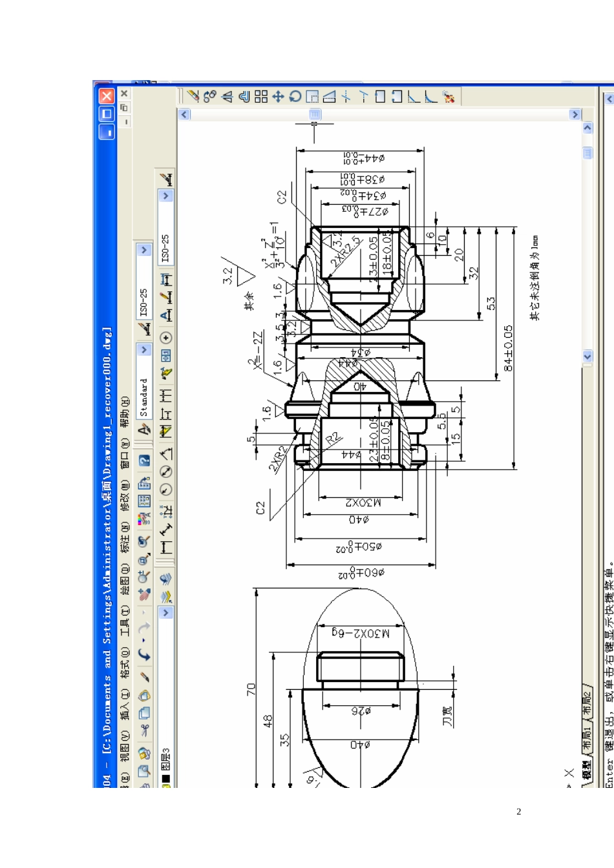Click the Paste clipboard icon
Image resolution: width=614 pixels, height=868 pixels.
[144, 695]
